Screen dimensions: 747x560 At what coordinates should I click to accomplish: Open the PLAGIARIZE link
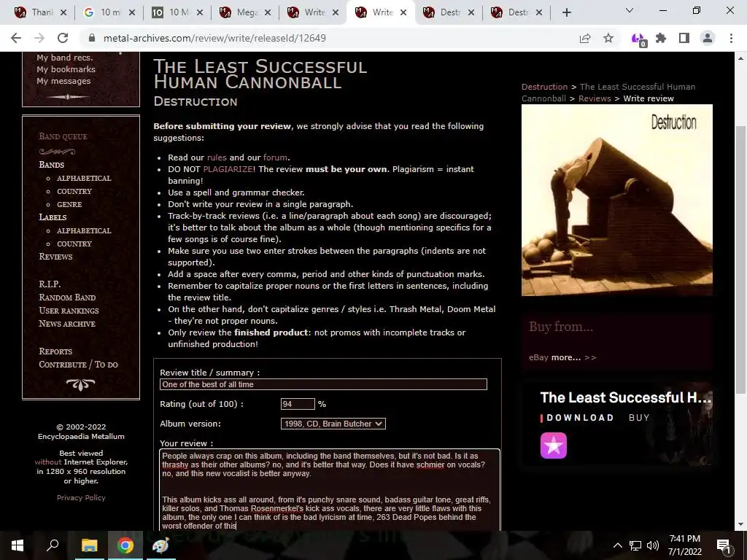(x=228, y=169)
